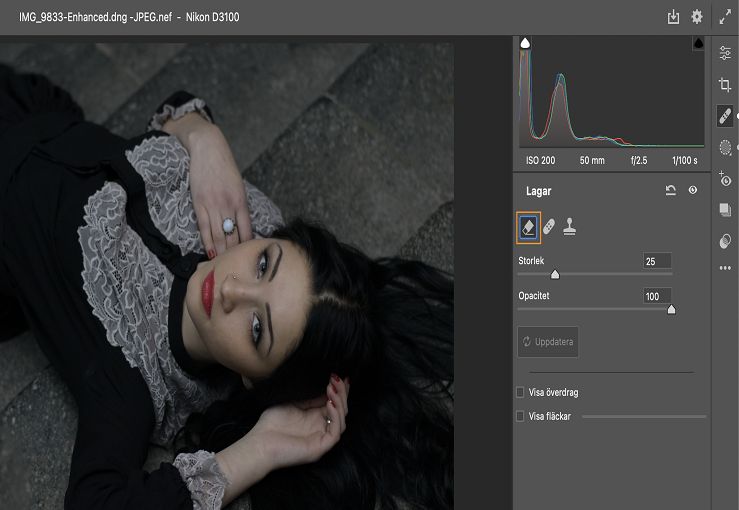Viewport: 739px width, 510px height.
Task: Click the Opacitet value field showing 100
Action: coord(657,296)
